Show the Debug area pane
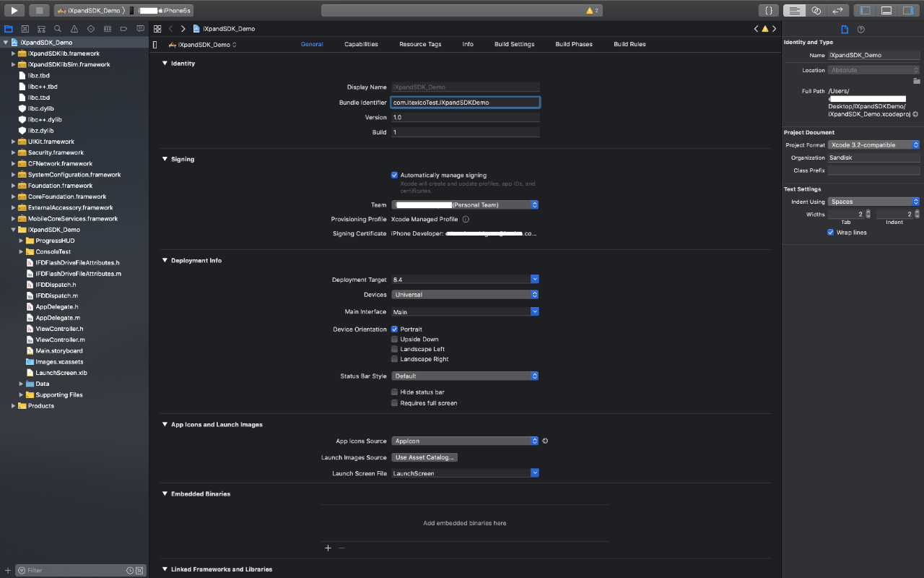This screenshot has width=924, height=578. pyautogui.click(x=886, y=11)
